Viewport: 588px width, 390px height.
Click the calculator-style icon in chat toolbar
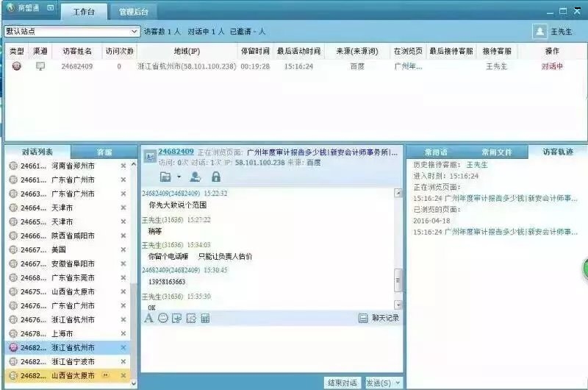[x=205, y=319]
